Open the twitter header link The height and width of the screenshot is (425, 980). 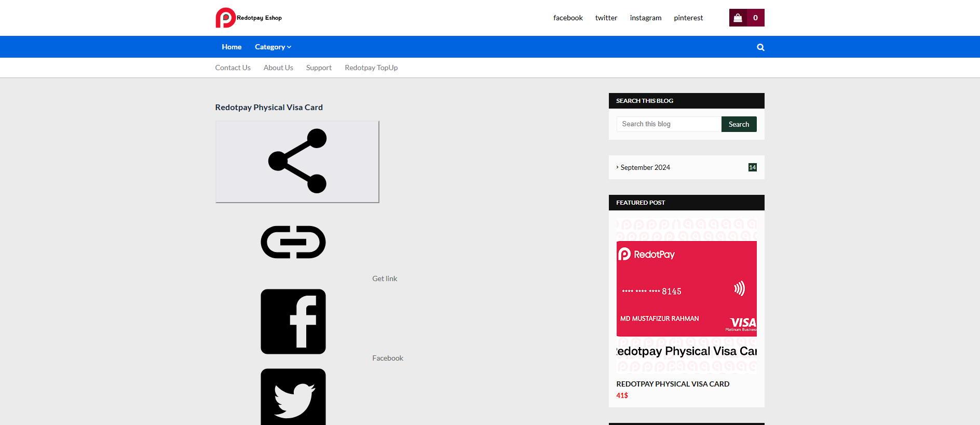606,18
